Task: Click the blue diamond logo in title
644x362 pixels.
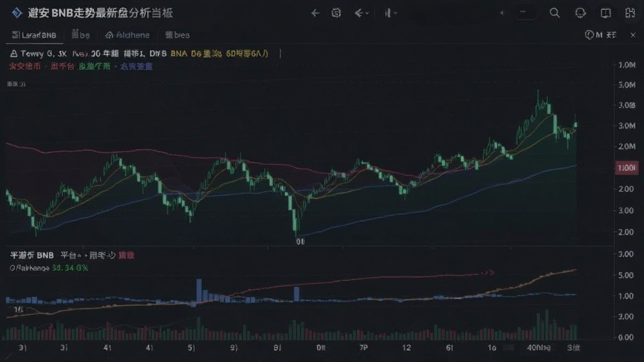Action: (x=16, y=13)
